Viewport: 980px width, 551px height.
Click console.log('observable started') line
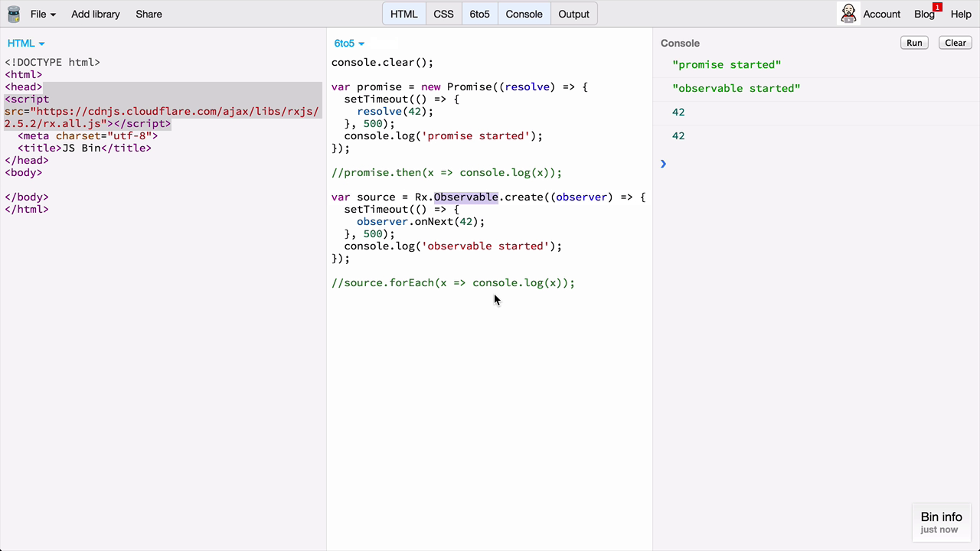coord(453,246)
